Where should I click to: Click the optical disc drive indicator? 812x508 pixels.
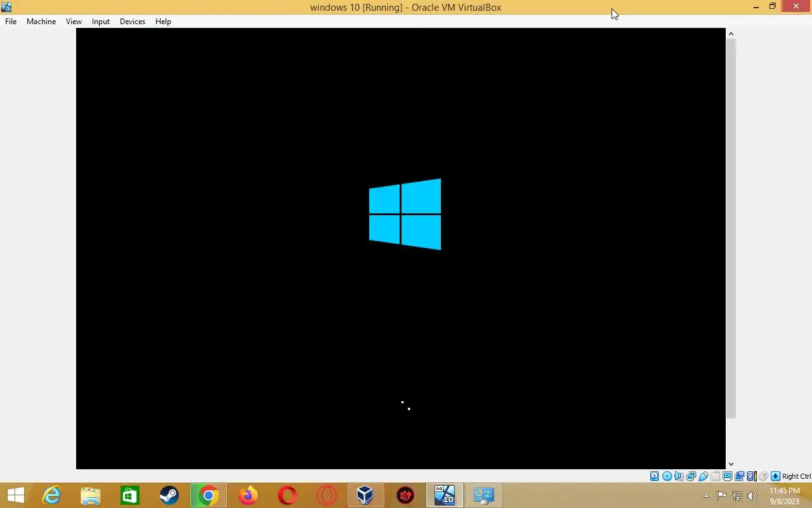pyautogui.click(x=667, y=476)
